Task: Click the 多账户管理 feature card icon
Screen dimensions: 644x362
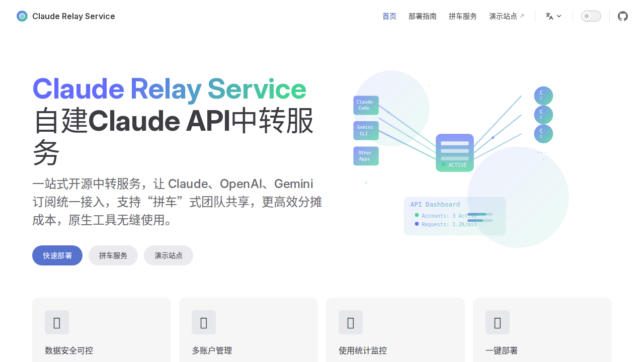Action: [x=204, y=322]
